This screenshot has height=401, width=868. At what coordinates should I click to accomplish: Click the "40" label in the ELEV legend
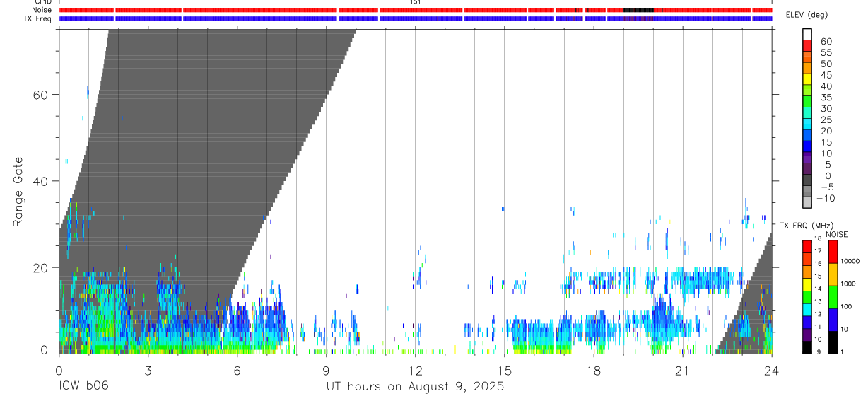pyautogui.click(x=826, y=86)
